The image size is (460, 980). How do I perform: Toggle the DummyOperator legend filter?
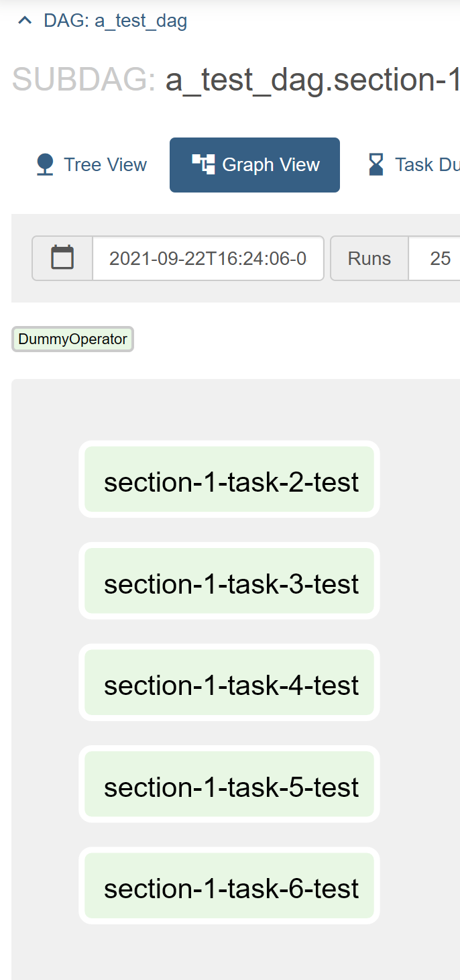(72, 339)
